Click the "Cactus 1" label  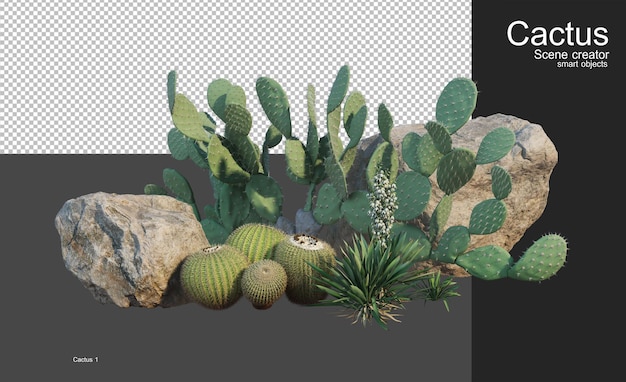[85, 360]
